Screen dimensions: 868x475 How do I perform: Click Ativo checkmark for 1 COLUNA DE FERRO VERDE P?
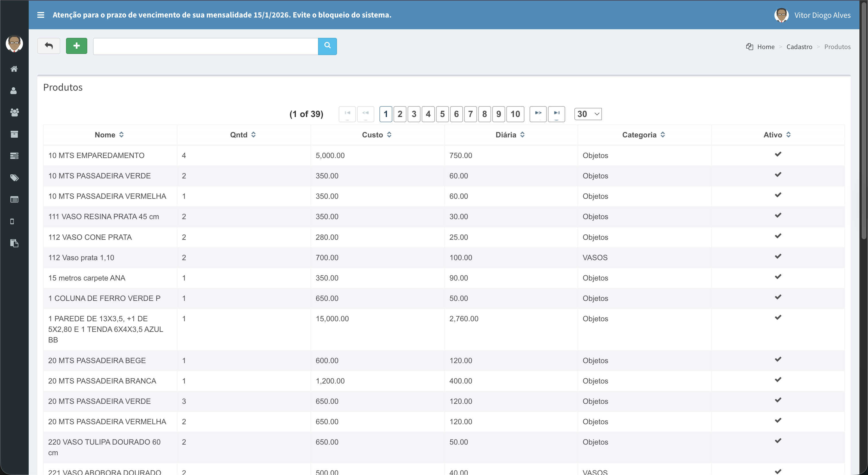tap(778, 297)
